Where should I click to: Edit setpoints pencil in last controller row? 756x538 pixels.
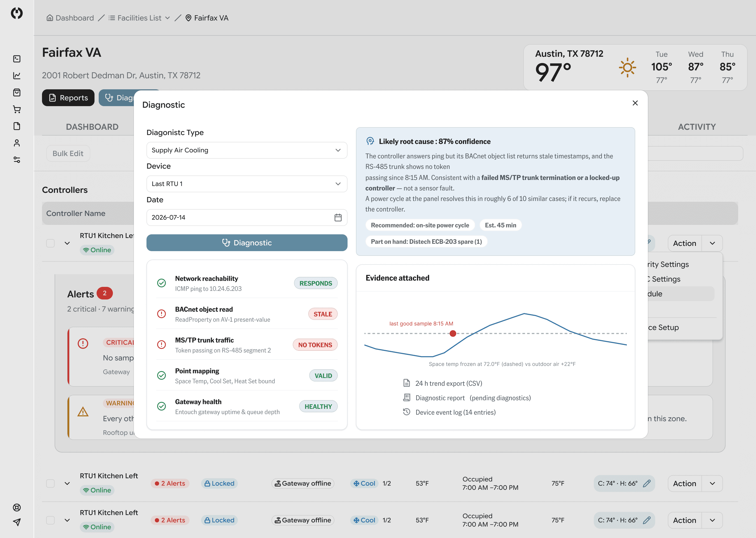point(647,520)
